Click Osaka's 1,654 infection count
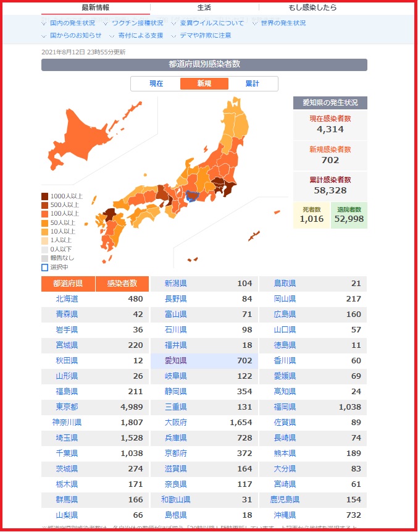This screenshot has height=532, width=418. click(x=241, y=423)
